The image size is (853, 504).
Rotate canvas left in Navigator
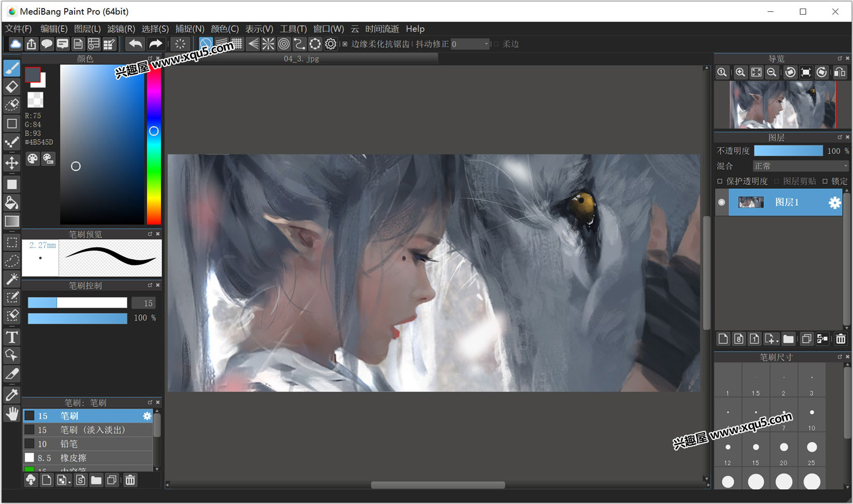tap(790, 72)
